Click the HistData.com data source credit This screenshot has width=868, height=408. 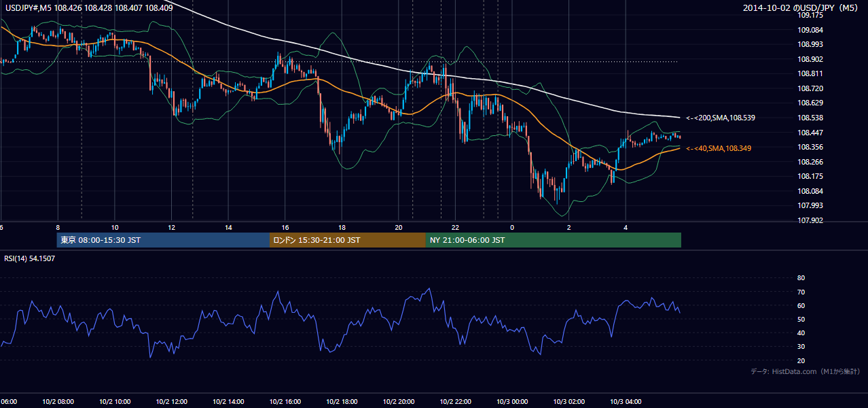click(806, 371)
